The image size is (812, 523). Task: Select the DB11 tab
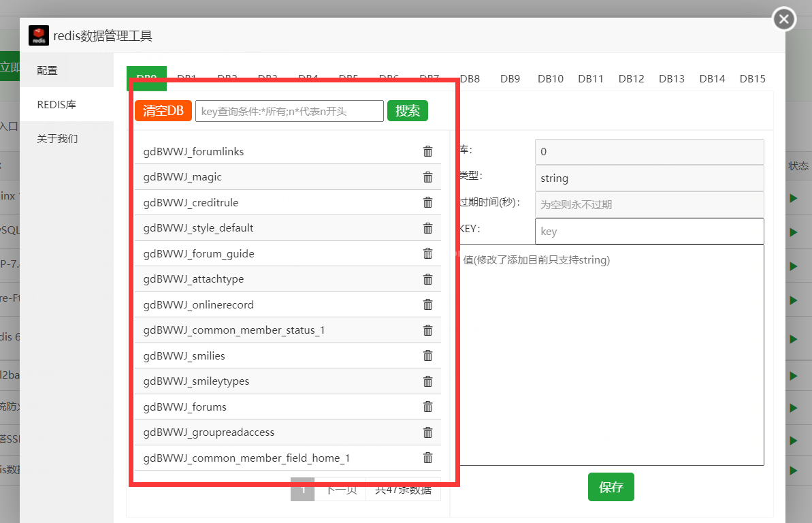[591, 79]
